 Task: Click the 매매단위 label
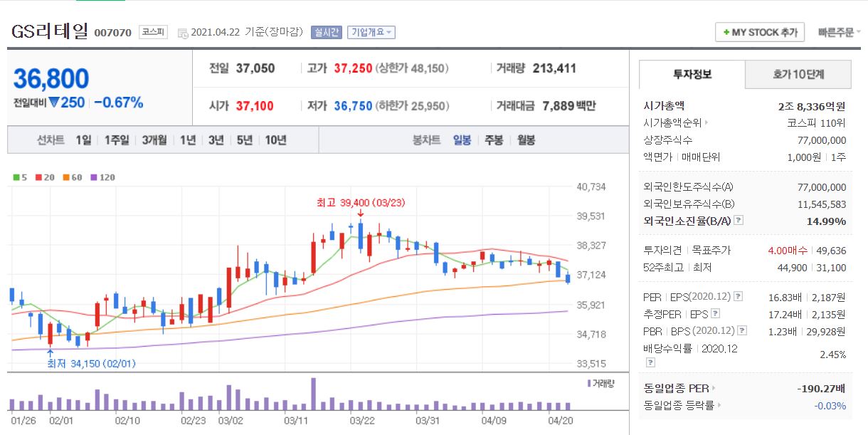pyautogui.click(x=701, y=157)
